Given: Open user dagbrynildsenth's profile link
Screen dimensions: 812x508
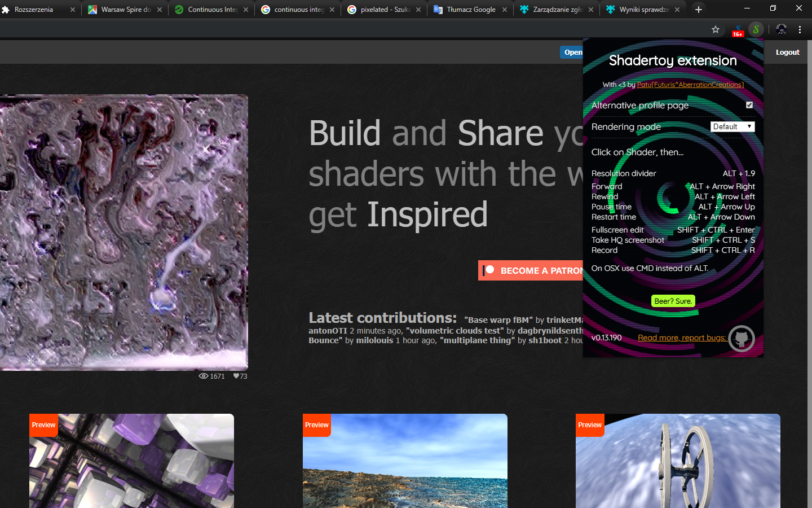Looking at the screenshot, I should [550, 331].
